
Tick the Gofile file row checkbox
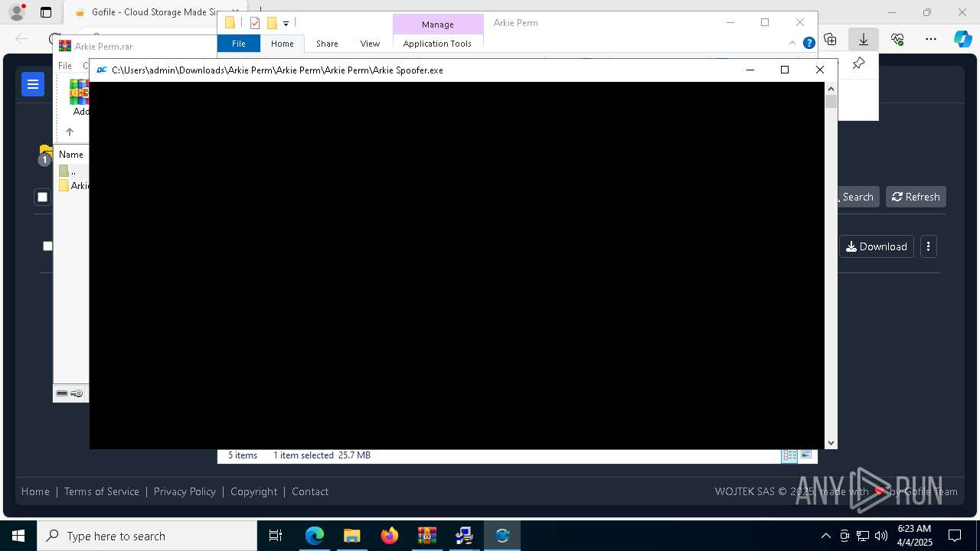(x=47, y=246)
